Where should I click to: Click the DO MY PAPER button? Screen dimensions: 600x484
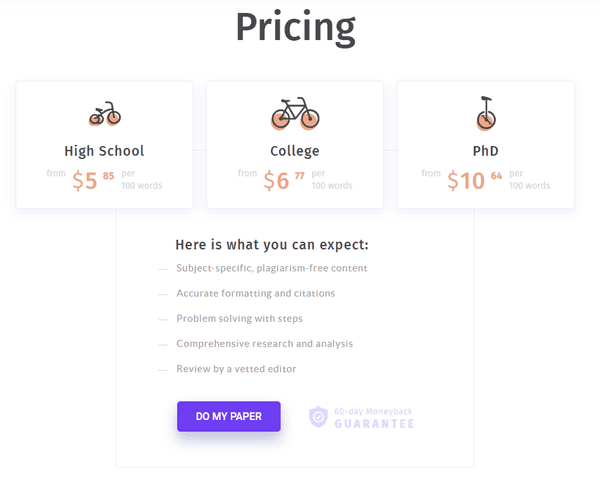(229, 416)
